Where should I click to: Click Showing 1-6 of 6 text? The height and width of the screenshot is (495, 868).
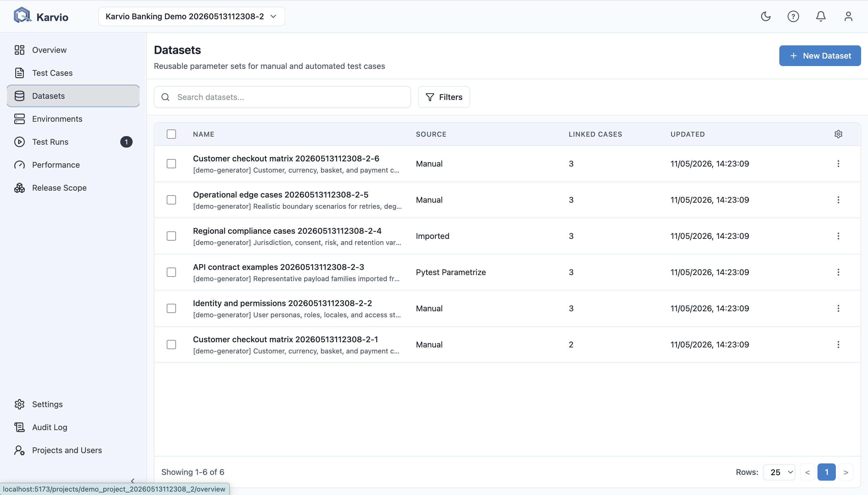point(193,472)
